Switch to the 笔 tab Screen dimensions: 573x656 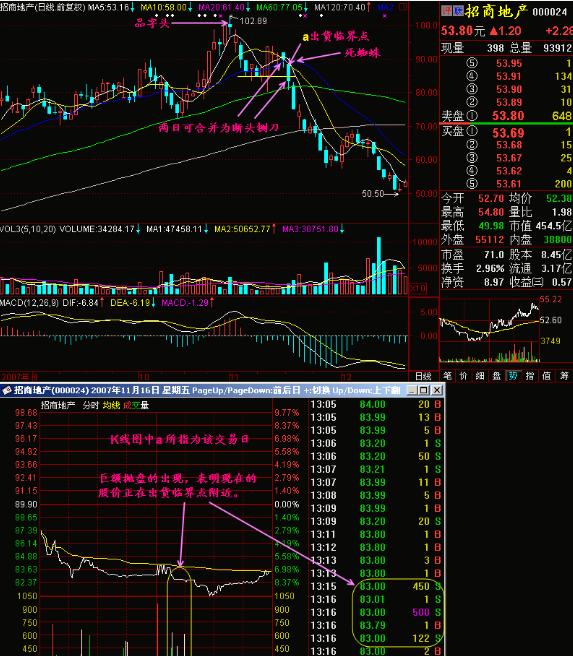click(448, 376)
